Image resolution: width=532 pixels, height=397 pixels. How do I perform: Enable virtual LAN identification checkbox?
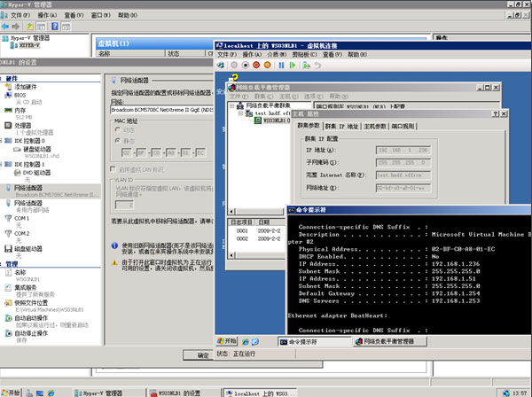click(113, 169)
